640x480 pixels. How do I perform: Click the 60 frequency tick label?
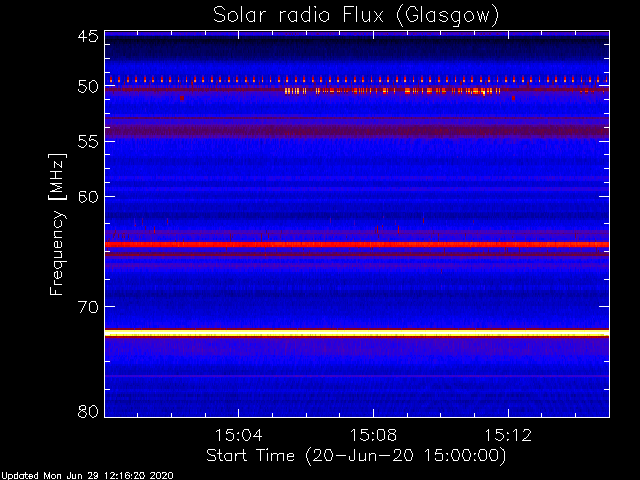tap(88, 197)
